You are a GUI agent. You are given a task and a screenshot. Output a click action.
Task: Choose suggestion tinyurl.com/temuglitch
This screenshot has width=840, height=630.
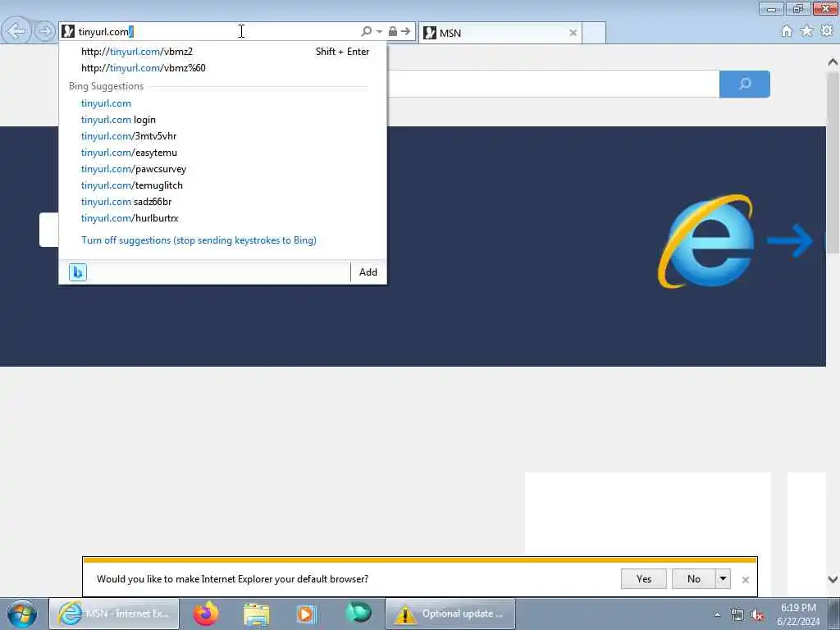tap(223, 185)
